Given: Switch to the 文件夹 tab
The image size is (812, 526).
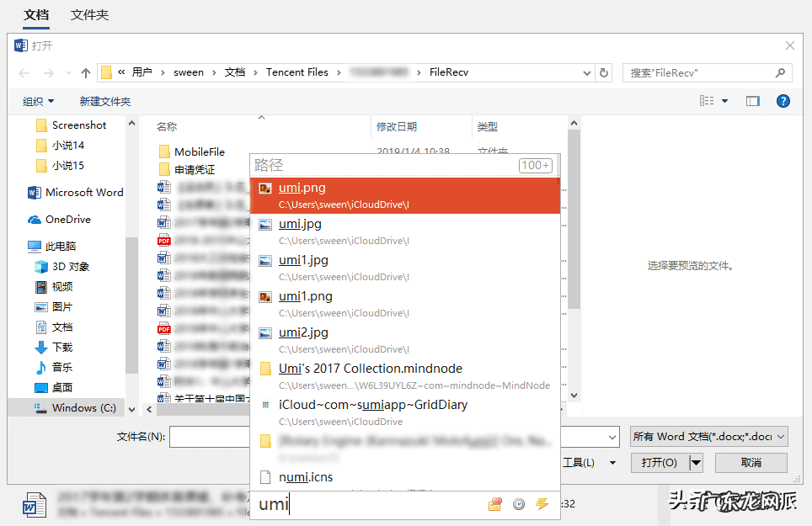Looking at the screenshot, I should point(89,15).
